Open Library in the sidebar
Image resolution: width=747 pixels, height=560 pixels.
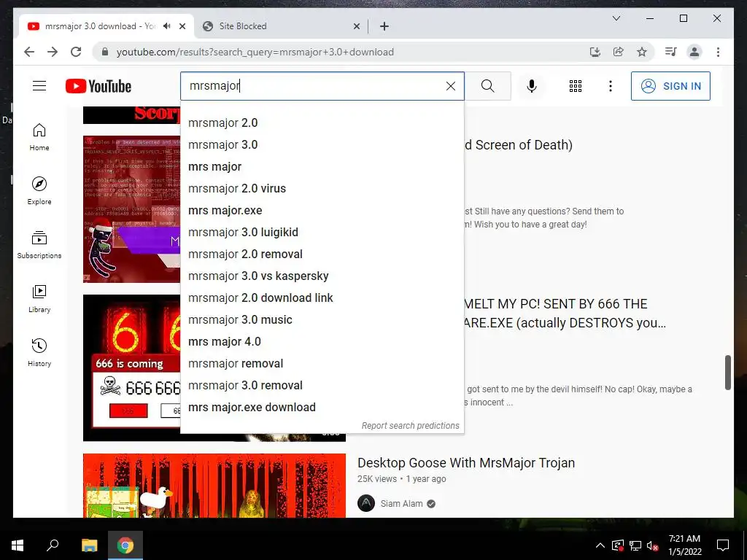[x=39, y=298]
